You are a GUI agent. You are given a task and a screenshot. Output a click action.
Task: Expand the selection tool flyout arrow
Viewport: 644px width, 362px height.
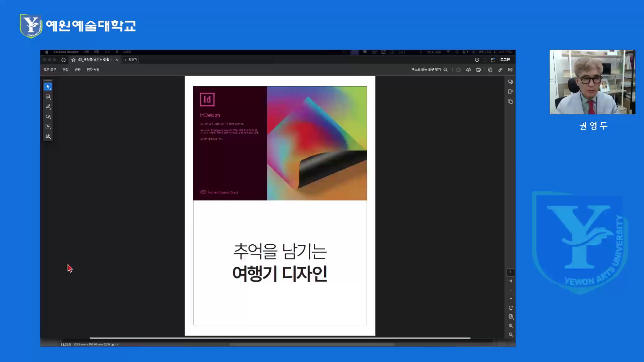51,89
